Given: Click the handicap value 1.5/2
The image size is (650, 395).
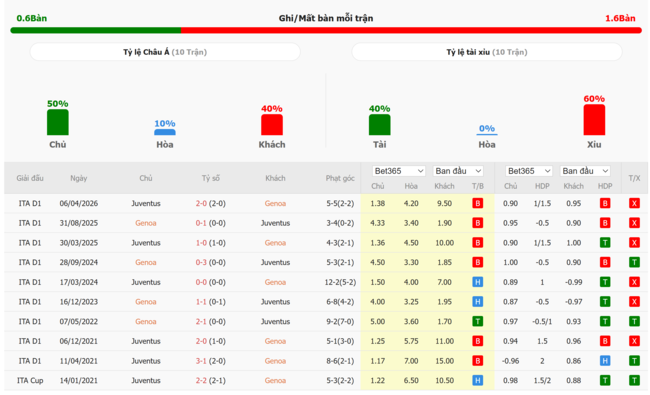Looking at the screenshot, I should pos(542,380).
